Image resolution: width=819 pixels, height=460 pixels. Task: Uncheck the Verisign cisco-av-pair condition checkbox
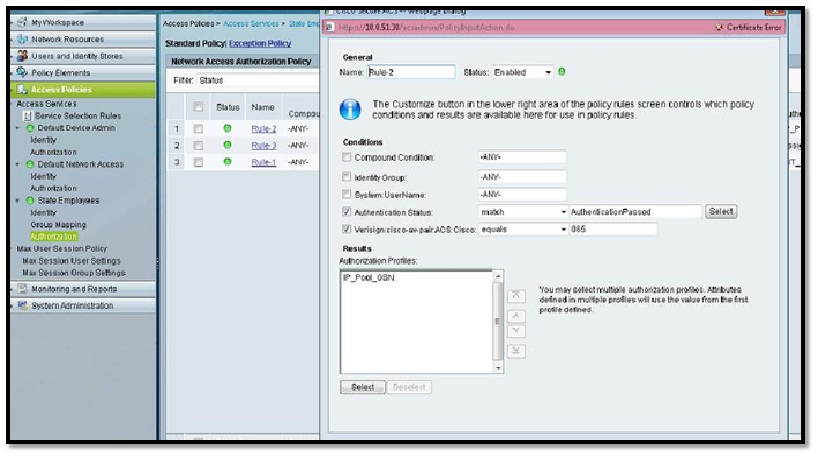tap(346, 229)
